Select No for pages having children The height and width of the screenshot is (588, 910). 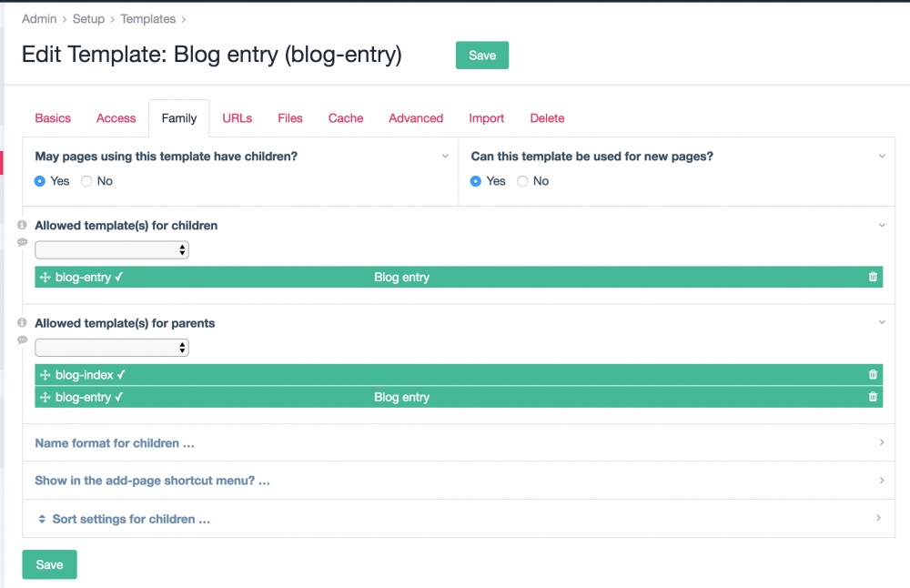[87, 181]
